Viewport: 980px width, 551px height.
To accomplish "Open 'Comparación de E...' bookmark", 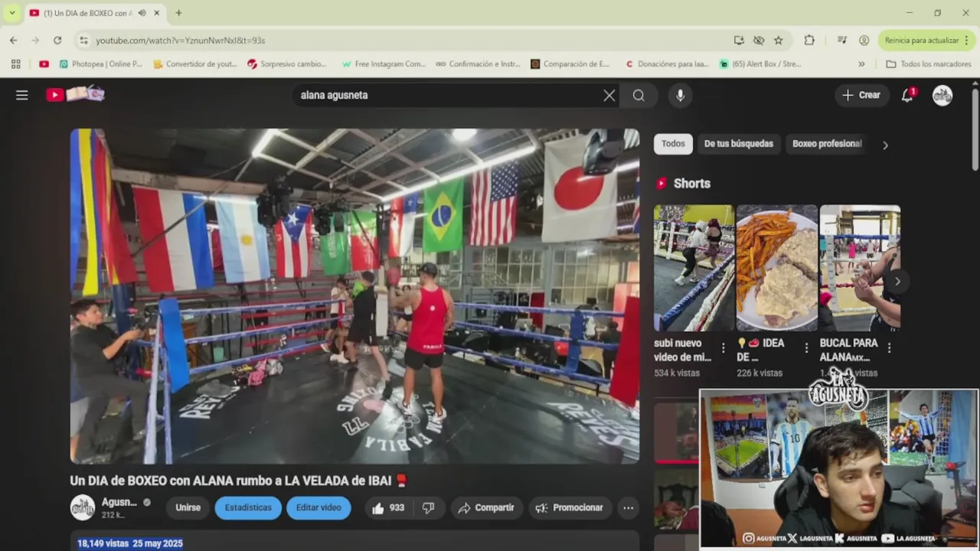I will click(x=570, y=64).
